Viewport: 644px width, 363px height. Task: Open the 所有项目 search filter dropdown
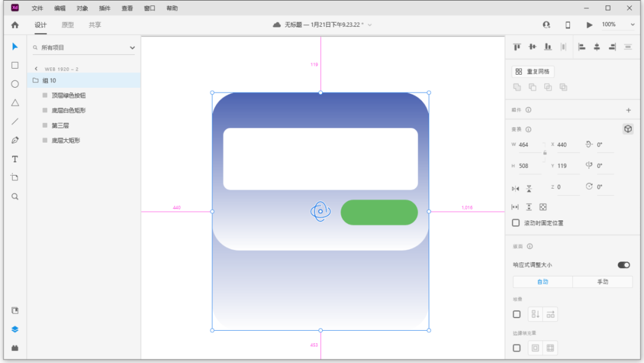(x=132, y=48)
